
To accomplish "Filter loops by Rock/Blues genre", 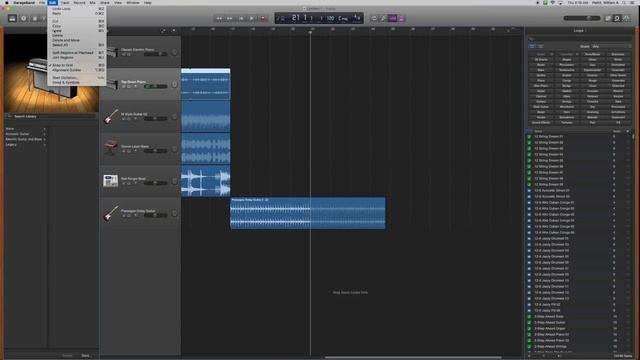I will click(x=592, y=54).
